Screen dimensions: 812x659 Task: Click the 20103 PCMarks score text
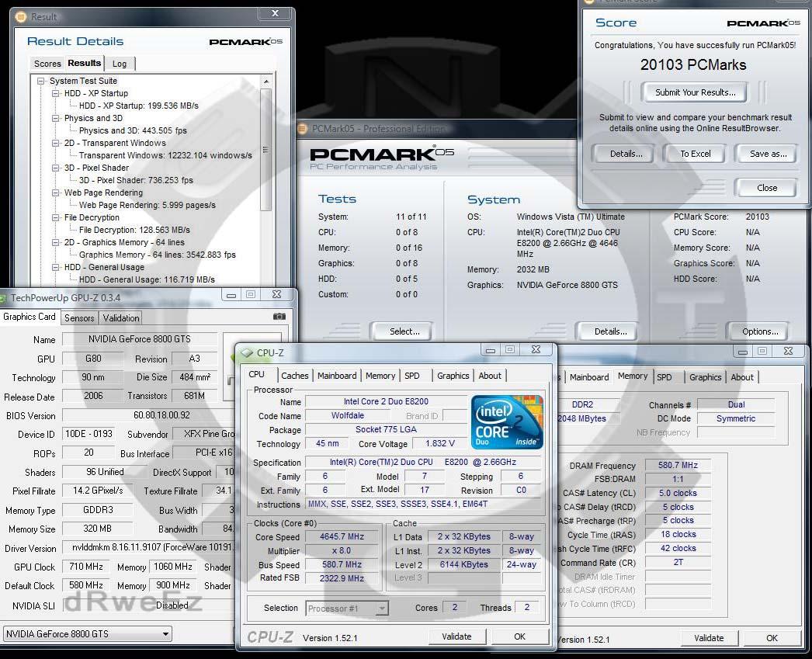(x=693, y=64)
